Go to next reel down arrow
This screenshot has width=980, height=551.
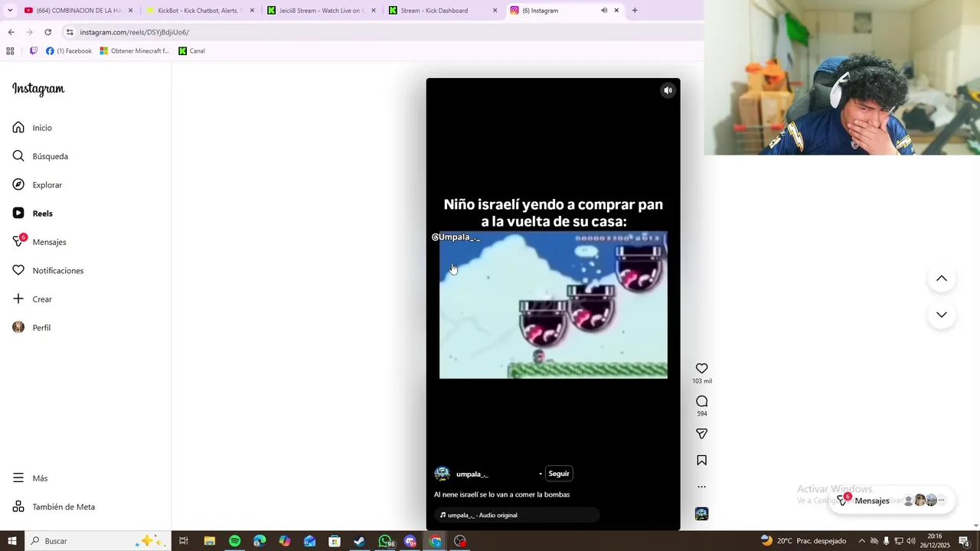(x=942, y=315)
